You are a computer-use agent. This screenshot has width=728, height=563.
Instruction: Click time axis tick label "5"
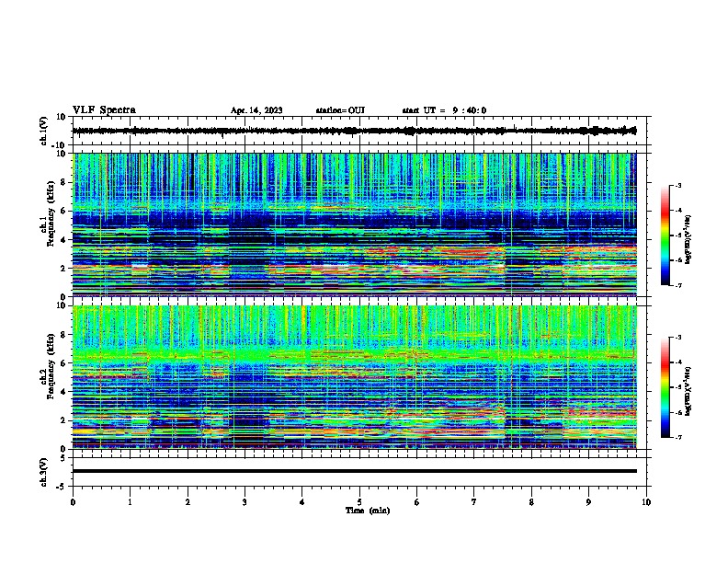pos(359,502)
